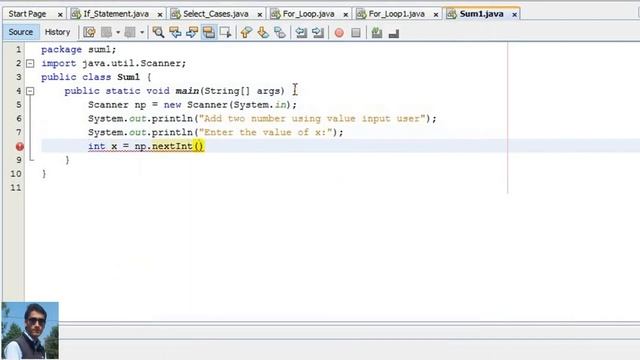Switch to the Source view
Screen dimensions: 640x360
click(20, 32)
